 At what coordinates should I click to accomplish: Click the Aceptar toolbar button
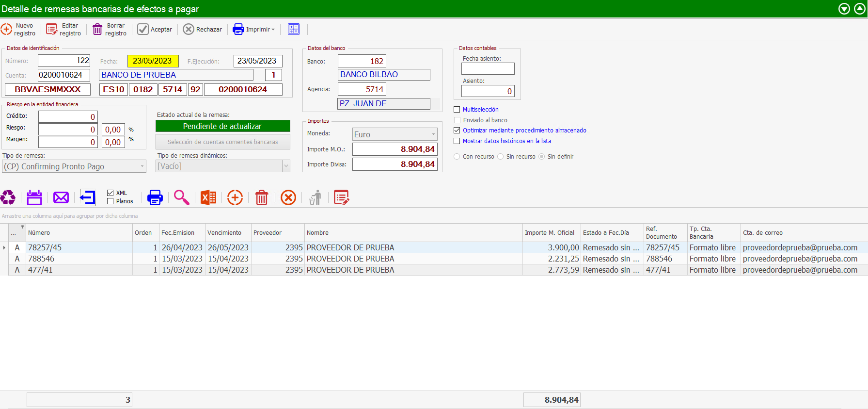click(x=155, y=30)
